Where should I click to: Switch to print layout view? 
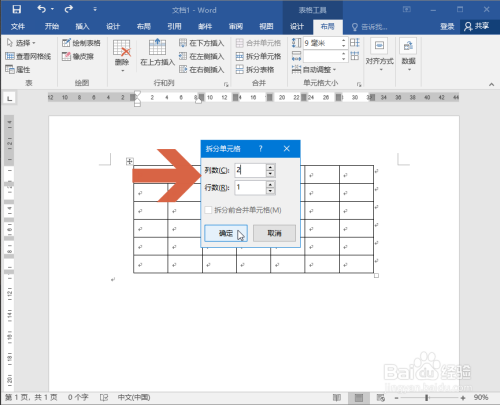(x=359, y=397)
